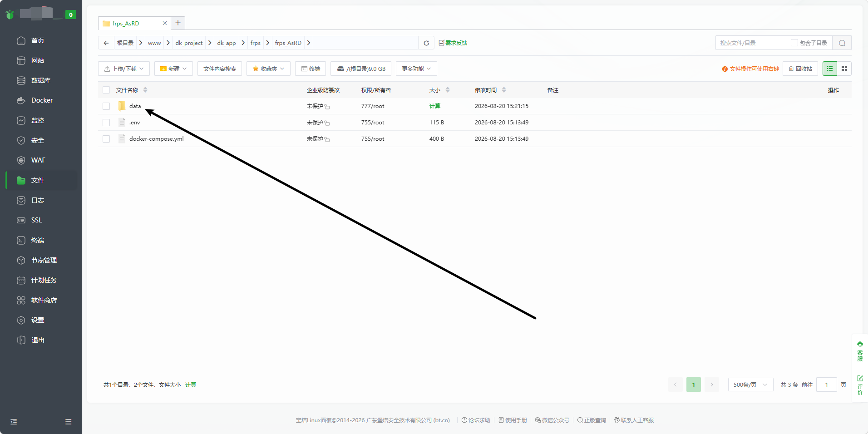Check the .env file row checkbox
Viewport: 868px width, 434px height.
(106, 123)
